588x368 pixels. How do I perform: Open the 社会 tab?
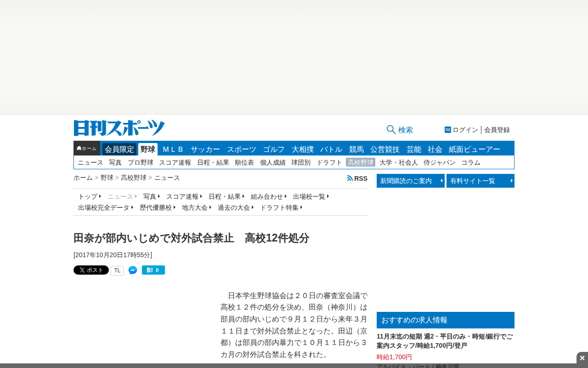435,149
